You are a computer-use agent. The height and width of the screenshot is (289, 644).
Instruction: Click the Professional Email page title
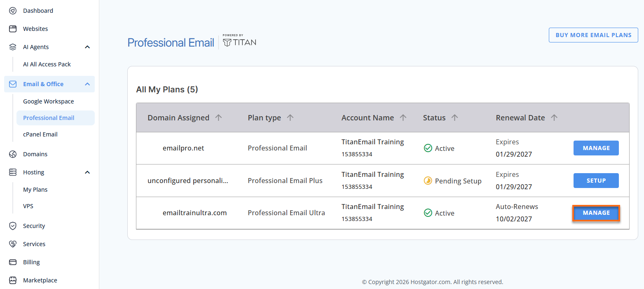[x=171, y=42]
